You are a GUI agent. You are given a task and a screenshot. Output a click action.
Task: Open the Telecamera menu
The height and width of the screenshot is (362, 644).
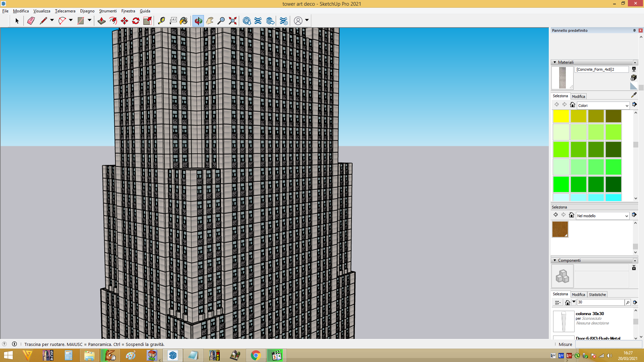click(x=65, y=11)
